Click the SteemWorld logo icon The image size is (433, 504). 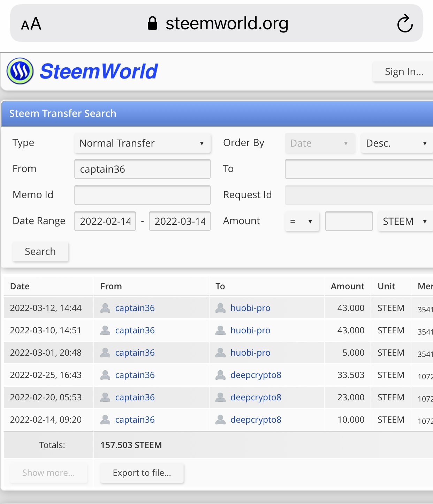20,71
